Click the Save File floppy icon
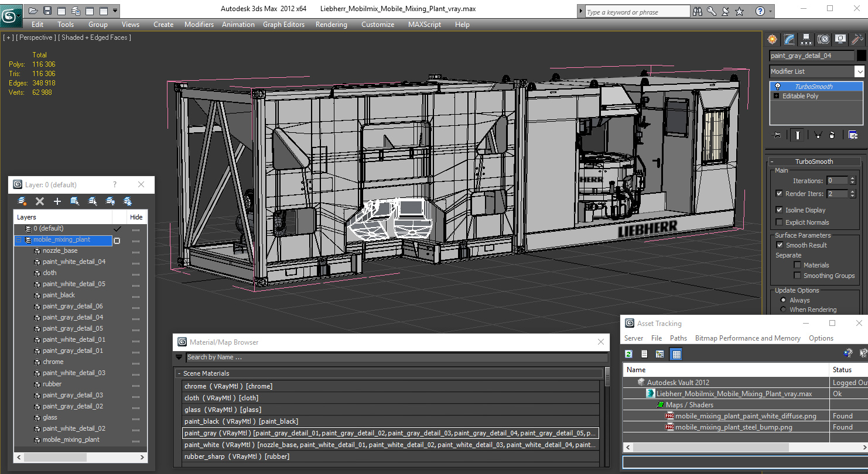The image size is (868, 474). click(47, 11)
